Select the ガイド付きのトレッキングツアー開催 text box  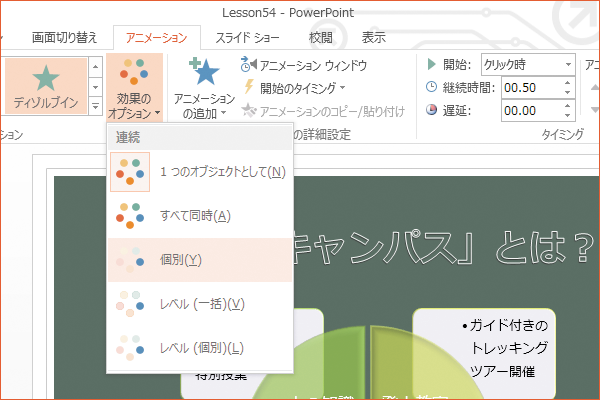[x=484, y=353]
